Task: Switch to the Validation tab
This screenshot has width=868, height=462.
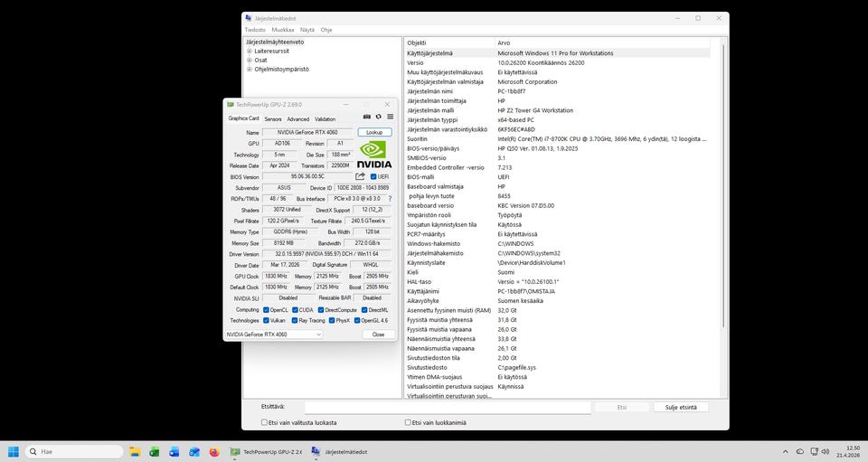Action: pyautogui.click(x=325, y=119)
